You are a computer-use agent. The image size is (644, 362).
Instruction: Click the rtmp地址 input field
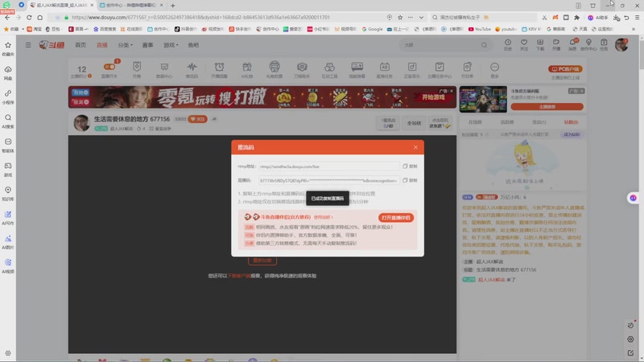tap(329, 167)
